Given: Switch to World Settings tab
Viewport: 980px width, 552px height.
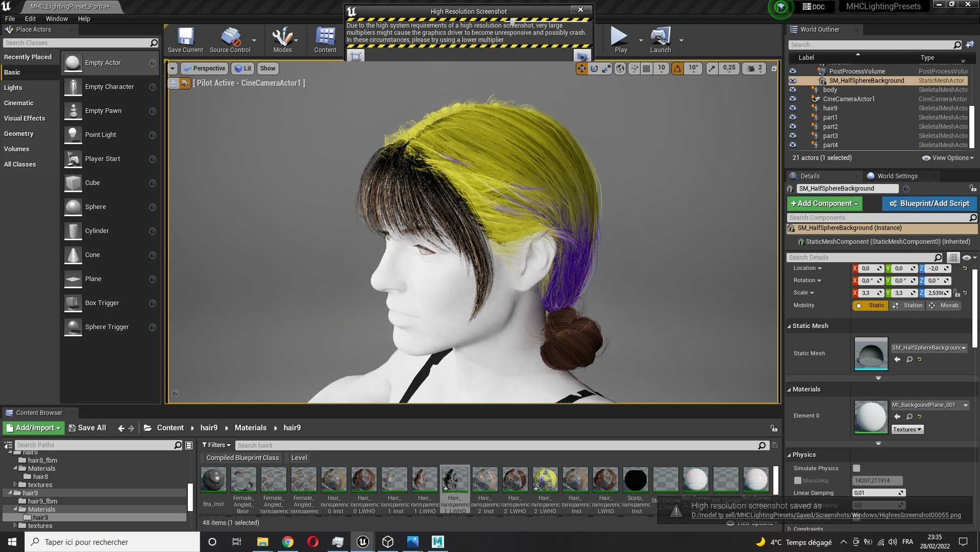Looking at the screenshot, I should pos(897,176).
